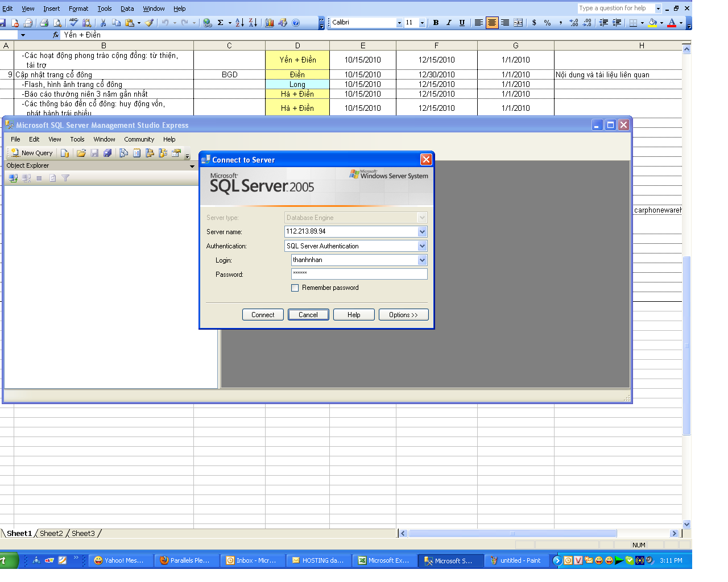Click Save All icon in SSMS toolbar
This screenshot has height=582, width=728.
[x=107, y=153]
